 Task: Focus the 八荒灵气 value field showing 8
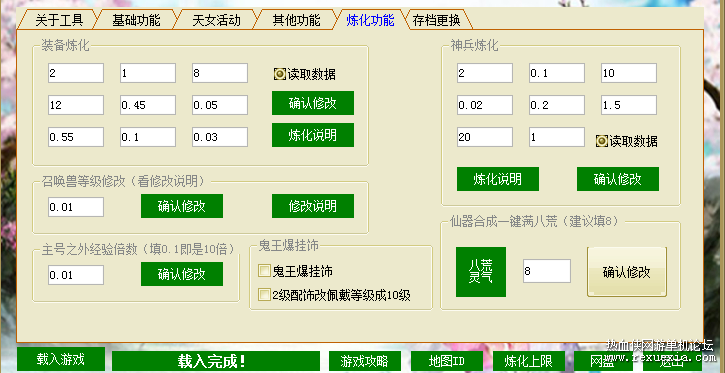pyautogui.click(x=547, y=271)
